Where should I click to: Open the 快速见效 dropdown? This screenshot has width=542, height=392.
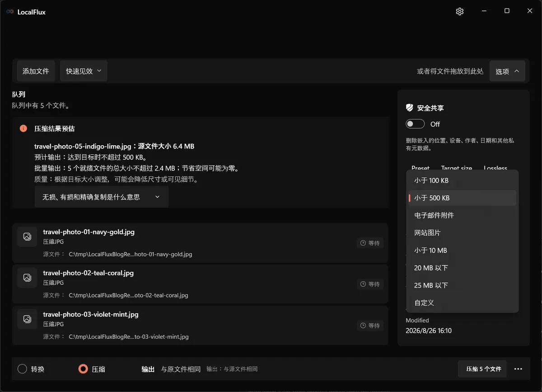[84, 71]
